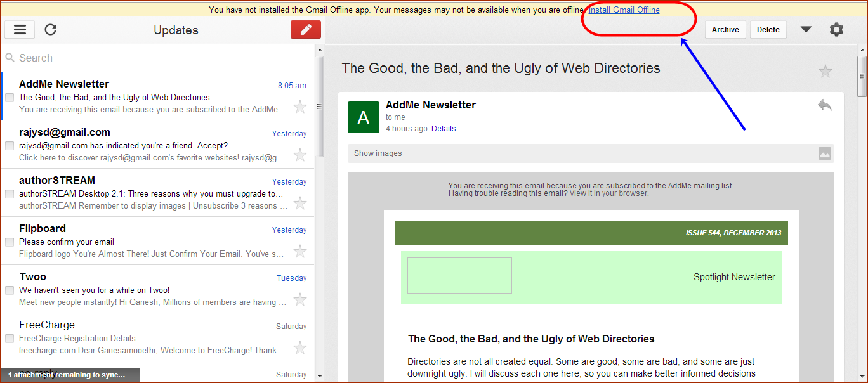This screenshot has width=868, height=383.
Task: Tick the AddMe Newsletter checkbox
Action: coord(10,98)
